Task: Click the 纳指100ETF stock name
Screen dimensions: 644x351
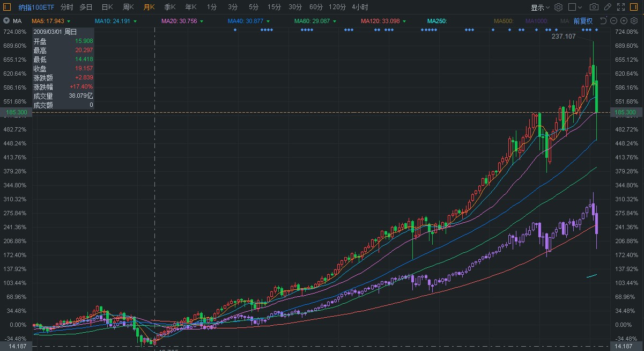Action: pyautogui.click(x=35, y=7)
